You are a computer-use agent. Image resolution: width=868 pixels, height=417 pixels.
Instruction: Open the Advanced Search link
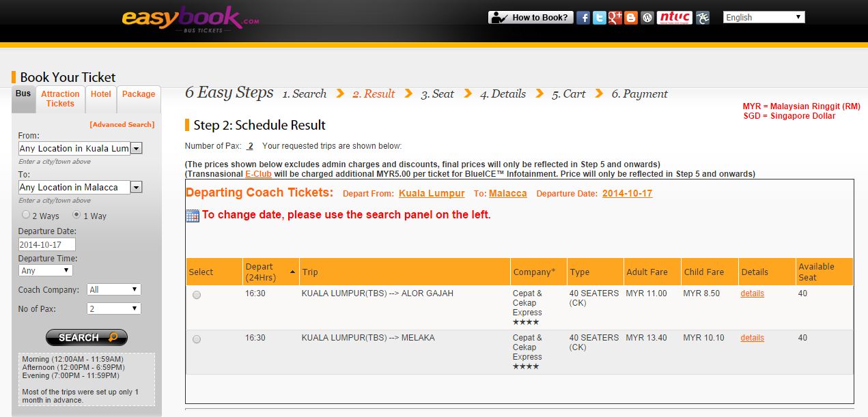[122, 124]
